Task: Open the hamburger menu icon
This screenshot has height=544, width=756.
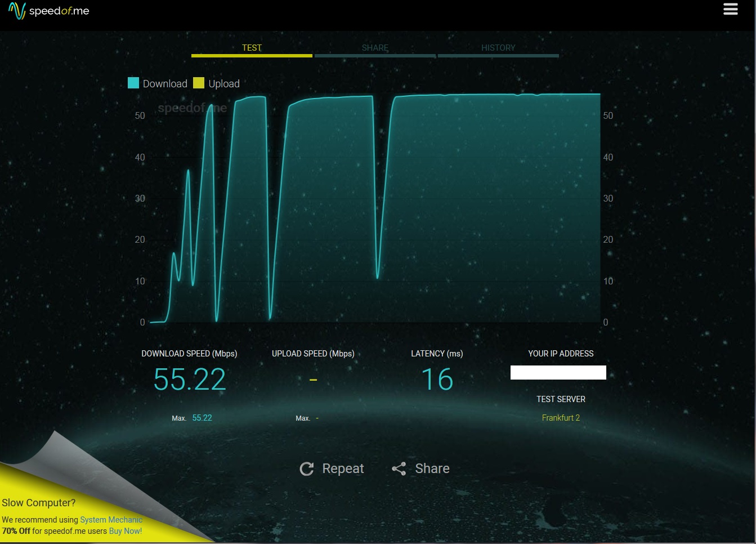Action: 731,10
